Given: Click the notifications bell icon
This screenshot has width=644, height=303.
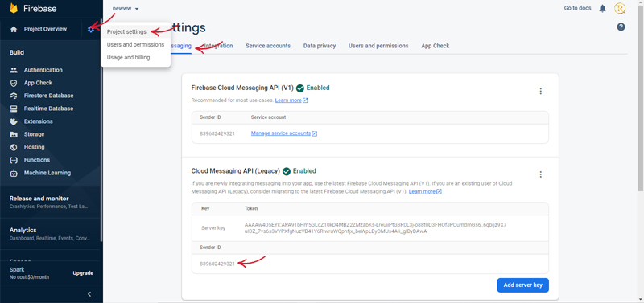Looking at the screenshot, I should tap(602, 8).
